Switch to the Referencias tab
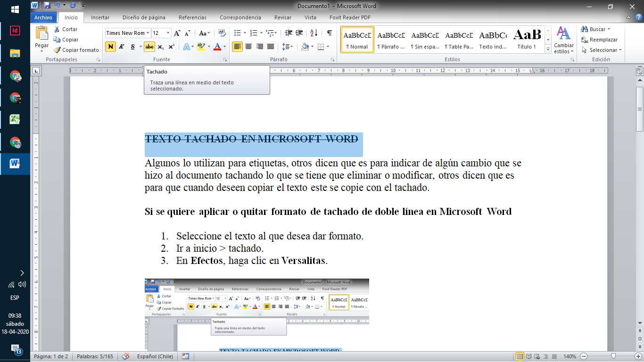The image size is (644, 362). coord(192,17)
